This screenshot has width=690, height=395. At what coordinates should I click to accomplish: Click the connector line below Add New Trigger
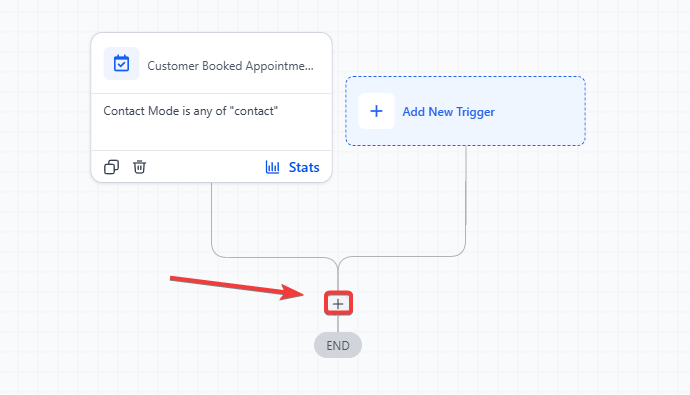pyautogui.click(x=466, y=198)
